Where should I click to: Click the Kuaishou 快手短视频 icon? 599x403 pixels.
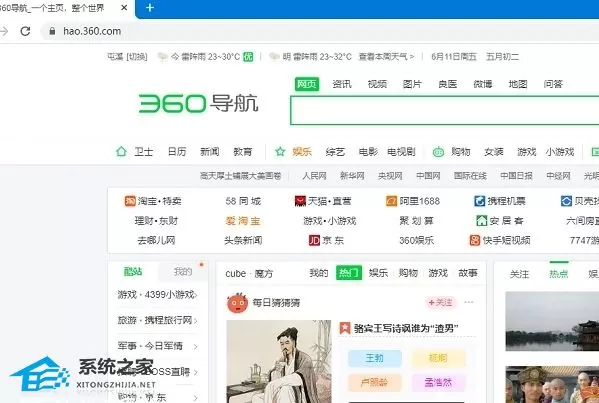point(475,240)
